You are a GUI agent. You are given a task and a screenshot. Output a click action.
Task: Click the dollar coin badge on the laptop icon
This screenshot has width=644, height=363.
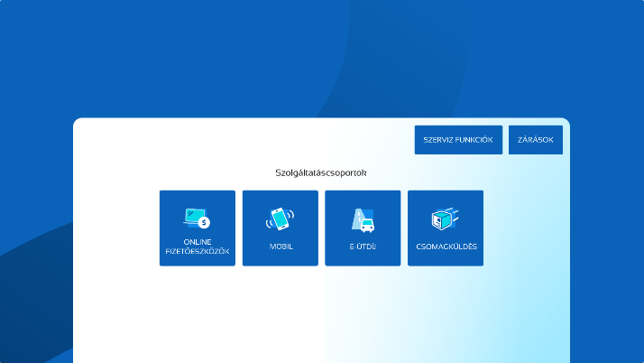pyautogui.click(x=205, y=223)
